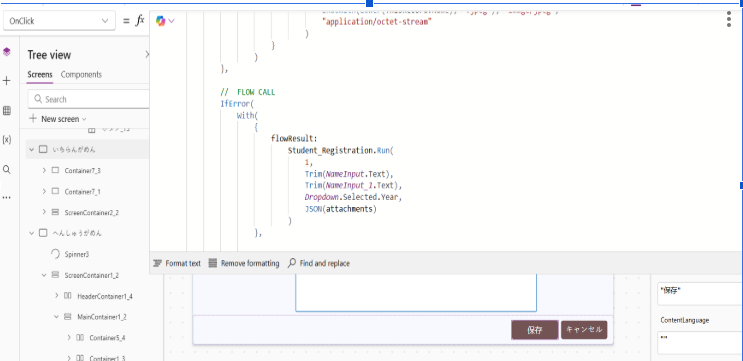Click the fx formula icon
The width and height of the screenshot is (743, 361).
point(140,21)
